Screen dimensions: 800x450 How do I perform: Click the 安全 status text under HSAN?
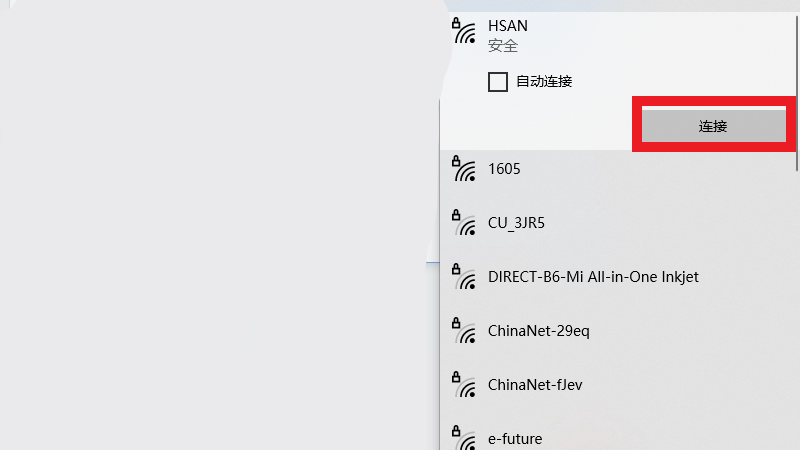point(502,46)
